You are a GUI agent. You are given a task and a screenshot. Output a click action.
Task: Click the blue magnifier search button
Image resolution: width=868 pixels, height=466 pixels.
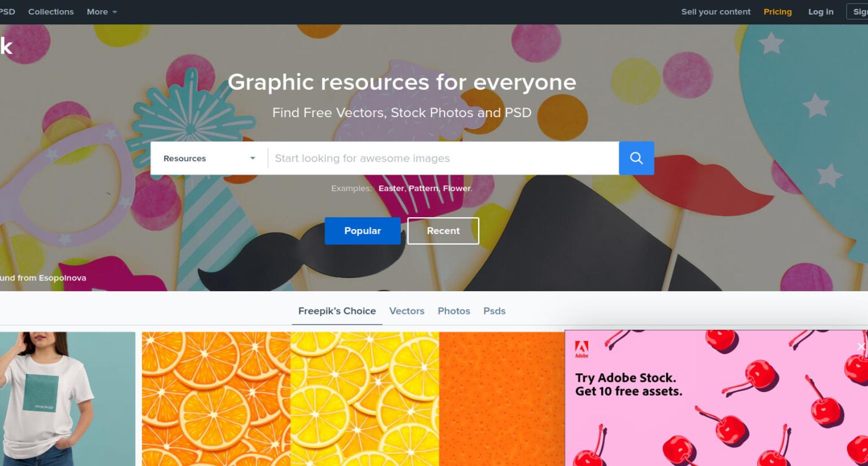click(636, 158)
